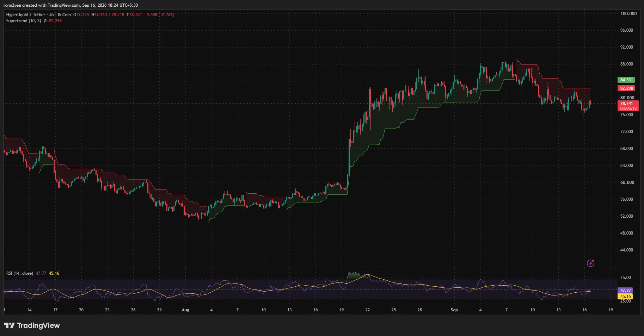Click the 56.000 price scale level

(627, 199)
